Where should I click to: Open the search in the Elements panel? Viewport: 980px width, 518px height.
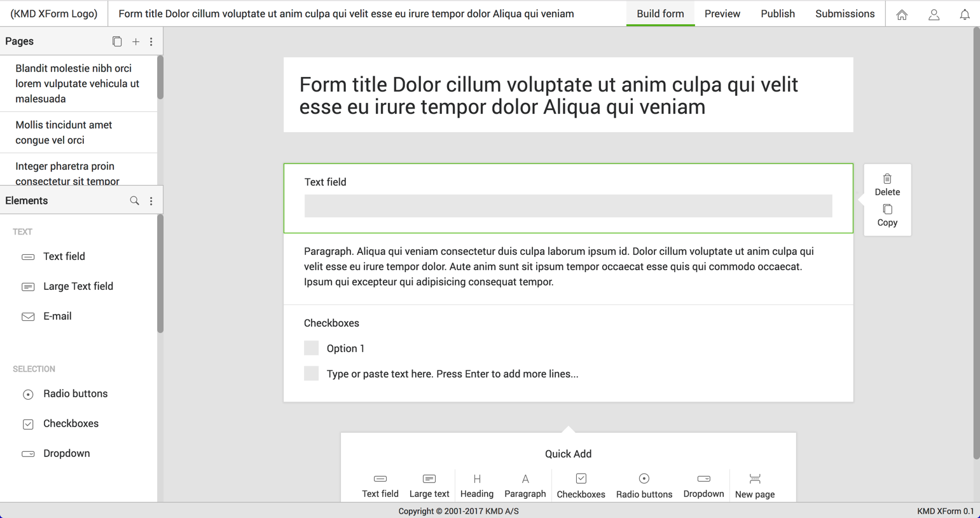click(x=134, y=200)
